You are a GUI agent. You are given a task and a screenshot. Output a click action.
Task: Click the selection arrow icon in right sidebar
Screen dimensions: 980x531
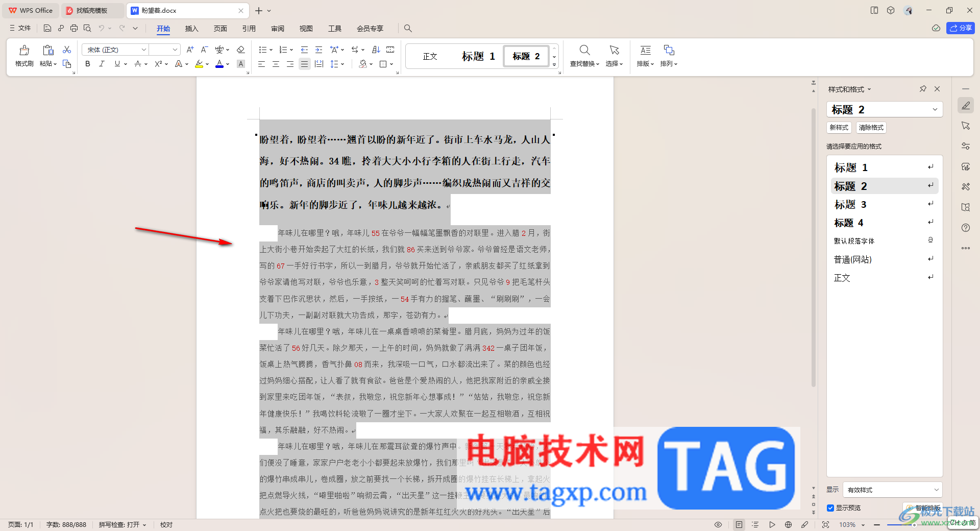tap(966, 126)
